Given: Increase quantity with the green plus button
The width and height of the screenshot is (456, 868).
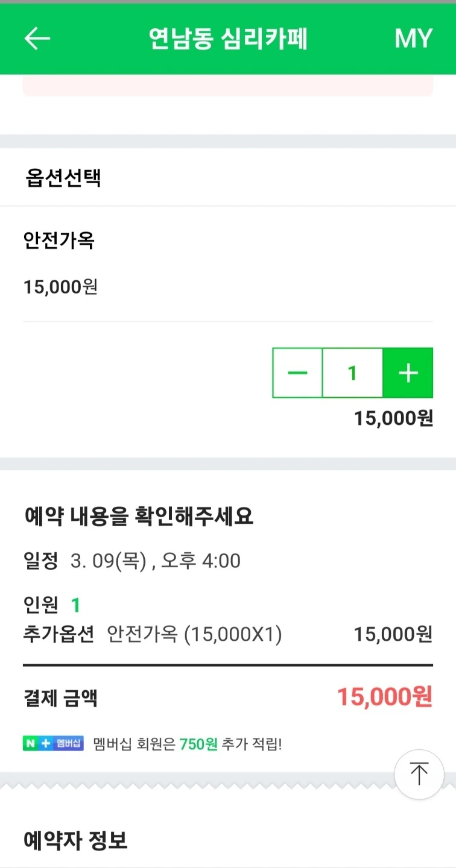Looking at the screenshot, I should [408, 373].
